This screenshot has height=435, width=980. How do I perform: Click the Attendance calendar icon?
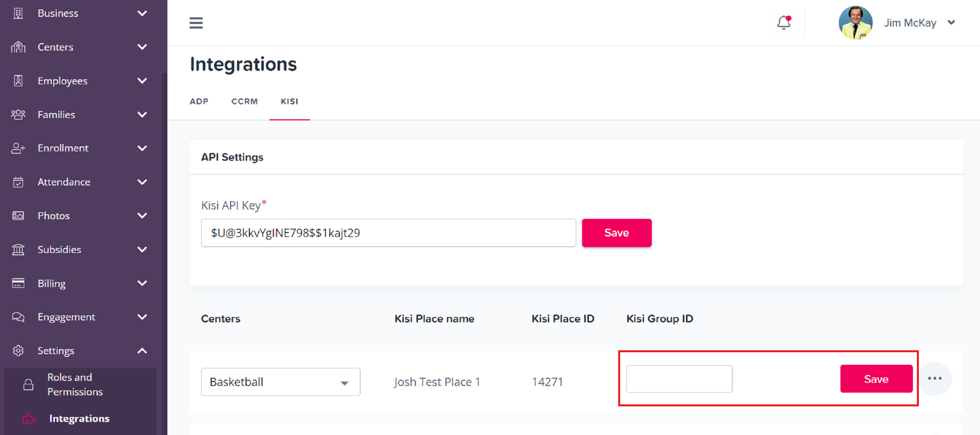pos(18,182)
